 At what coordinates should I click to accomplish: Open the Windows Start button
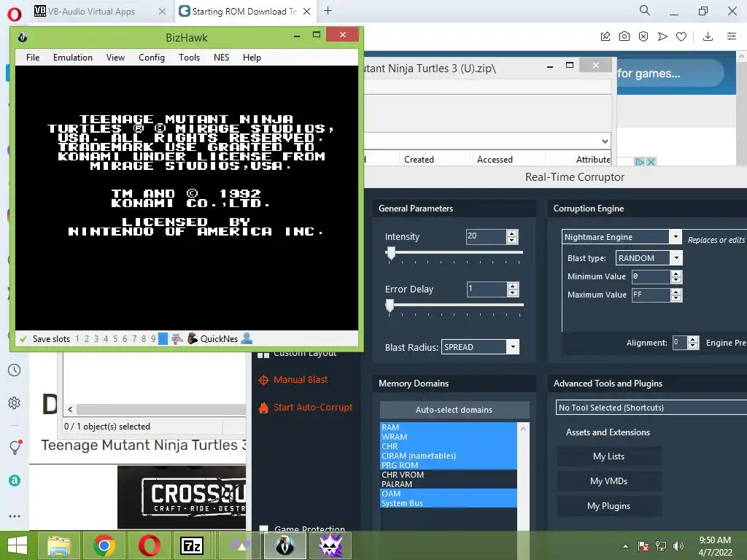point(18,545)
